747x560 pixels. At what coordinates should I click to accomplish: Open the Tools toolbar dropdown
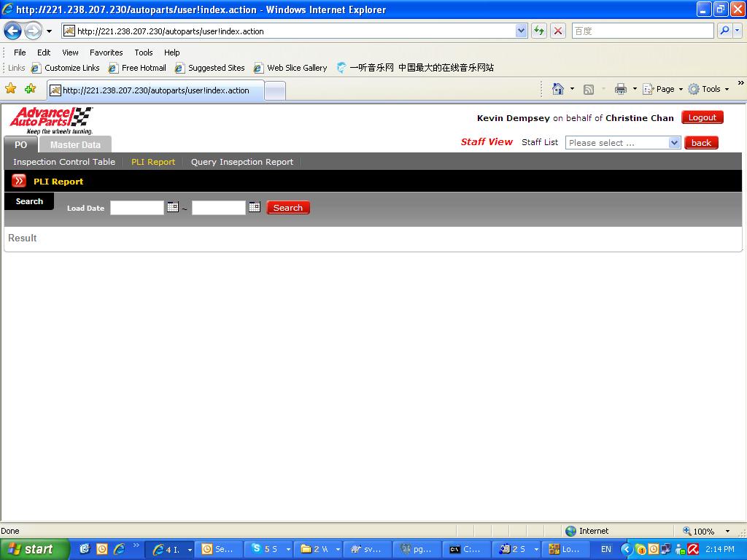[709, 89]
